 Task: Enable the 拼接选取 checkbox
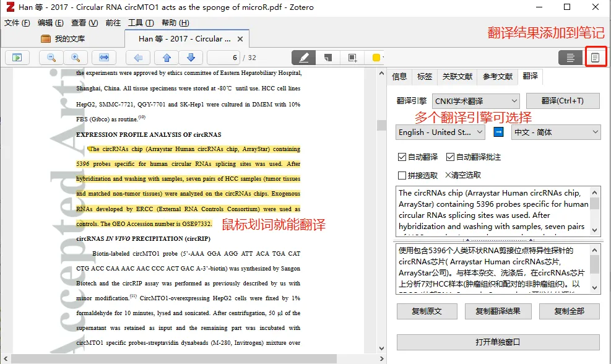pos(402,175)
